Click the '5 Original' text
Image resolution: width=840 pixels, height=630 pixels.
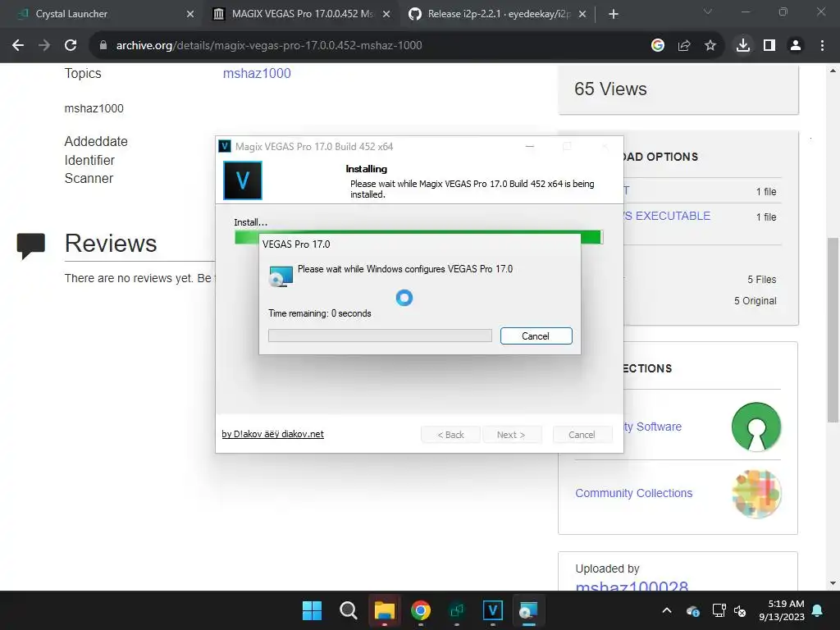click(x=756, y=300)
